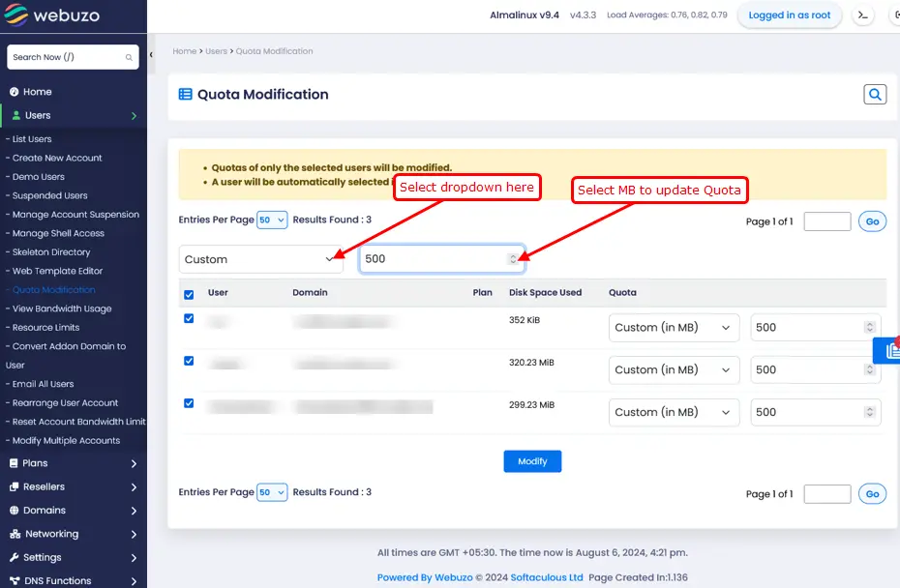Open the blue clipboard panel on the right edge
The image size is (900, 588).
887,350
